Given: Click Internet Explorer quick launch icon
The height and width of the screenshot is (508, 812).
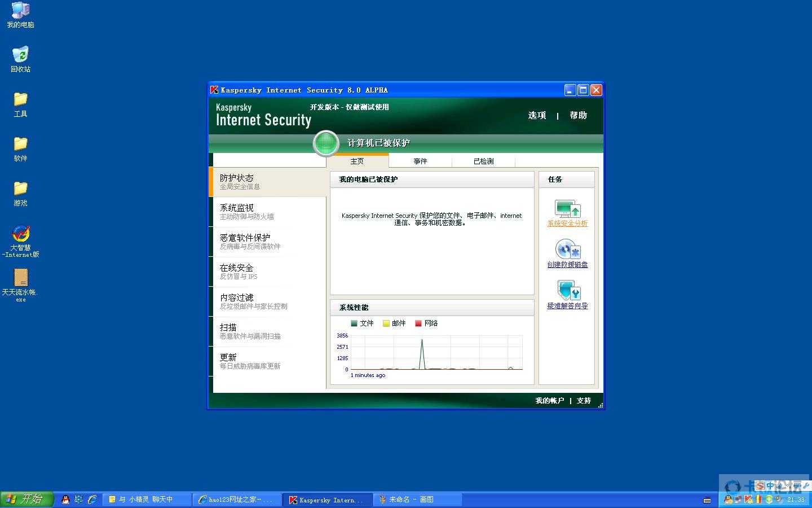Looking at the screenshot, I should click(92, 500).
